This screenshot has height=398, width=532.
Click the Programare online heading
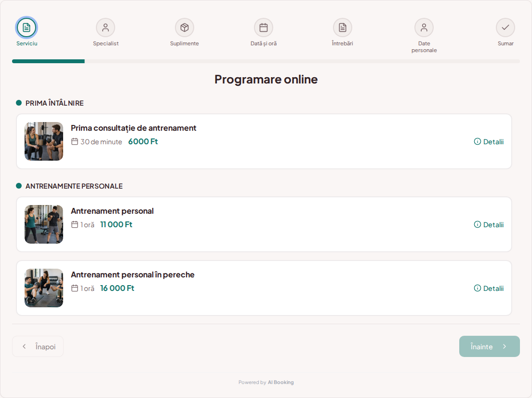(x=266, y=80)
